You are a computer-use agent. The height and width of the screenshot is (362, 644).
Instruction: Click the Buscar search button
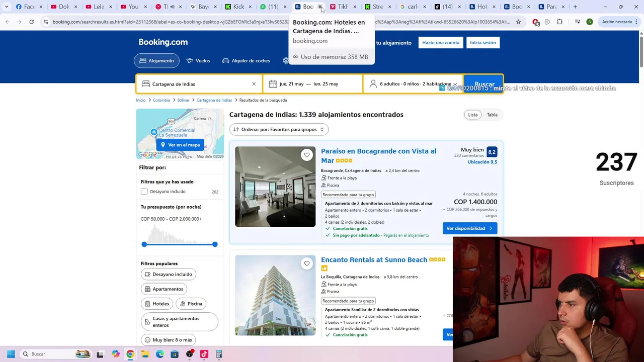click(x=484, y=84)
